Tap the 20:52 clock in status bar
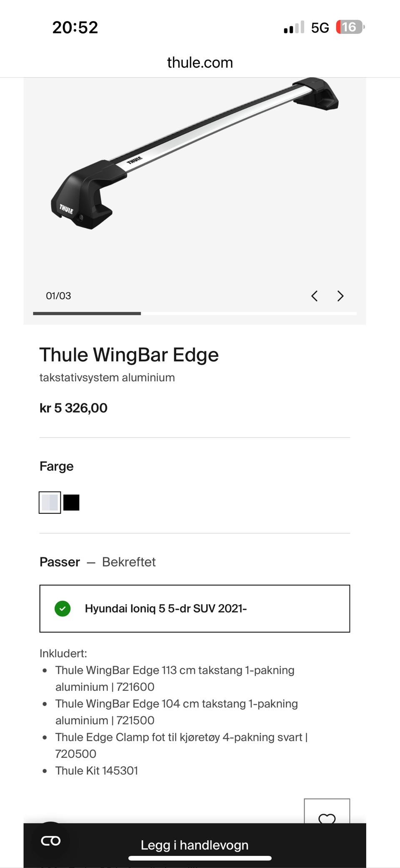The height and width of the screenshot is (868, 400). pos(75,28)
